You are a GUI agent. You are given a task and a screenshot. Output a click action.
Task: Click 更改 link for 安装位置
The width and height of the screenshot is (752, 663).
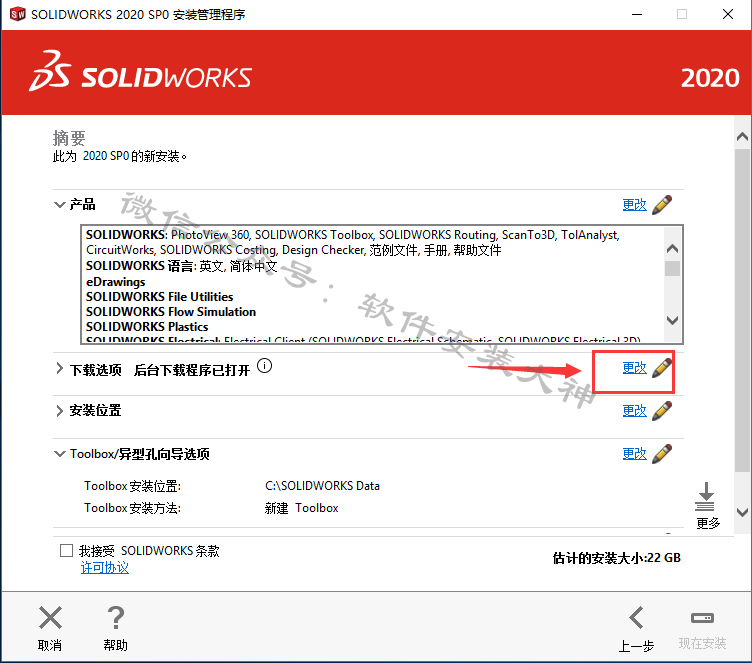[x=634, y=411]
